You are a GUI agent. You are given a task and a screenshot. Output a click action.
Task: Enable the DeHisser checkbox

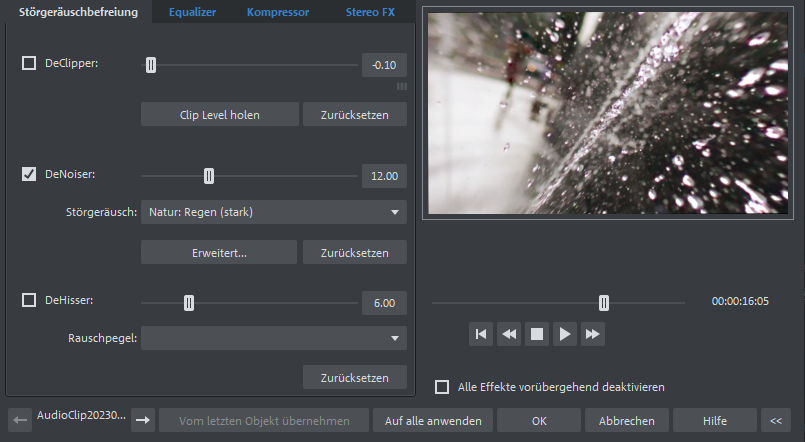(29, 300)
